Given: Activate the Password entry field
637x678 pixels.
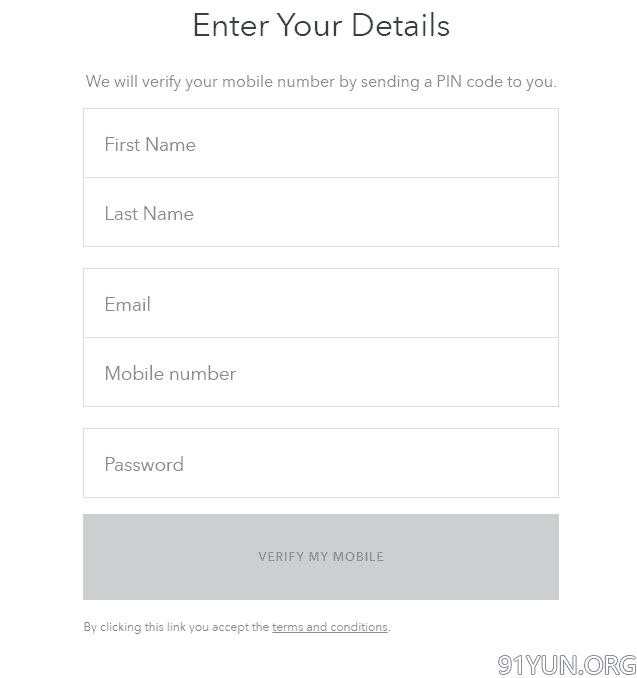Looking at the screenshot, I should click(x=320, y=464).
